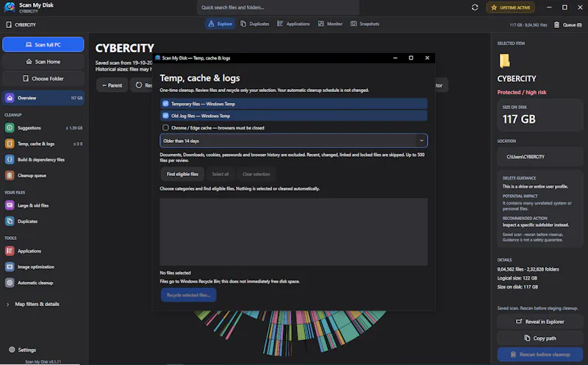Open Build & dependency files icon
The height and width of the screenshot is (365, 588).
tap(10, 160)
